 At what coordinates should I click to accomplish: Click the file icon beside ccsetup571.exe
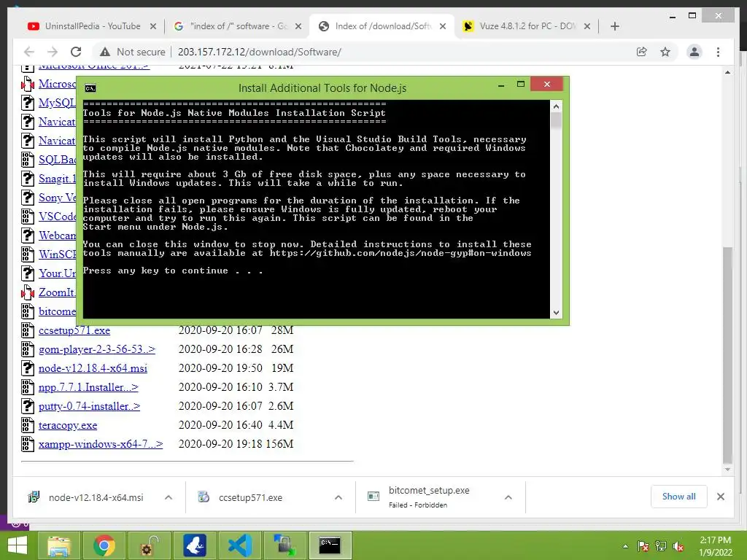[x=28, y=330]
